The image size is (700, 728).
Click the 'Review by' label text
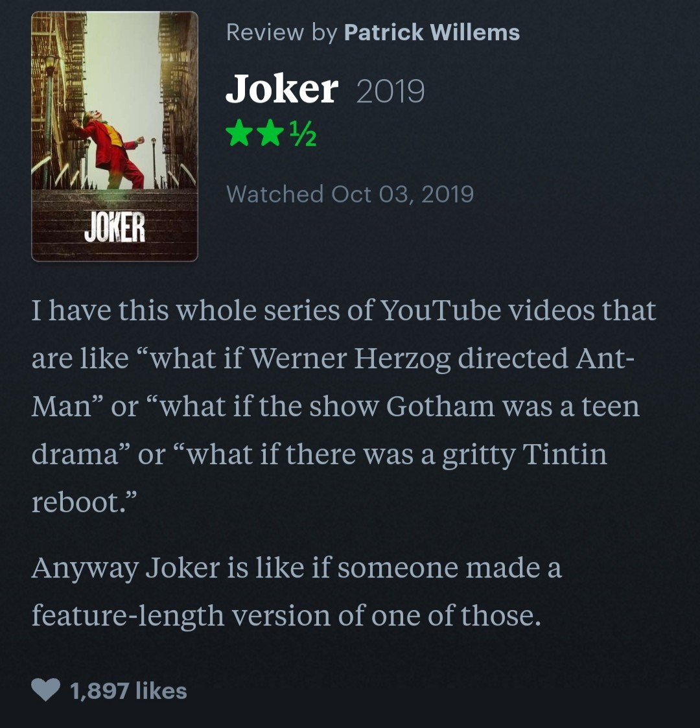pyautogui.click(x=281, y=32)
